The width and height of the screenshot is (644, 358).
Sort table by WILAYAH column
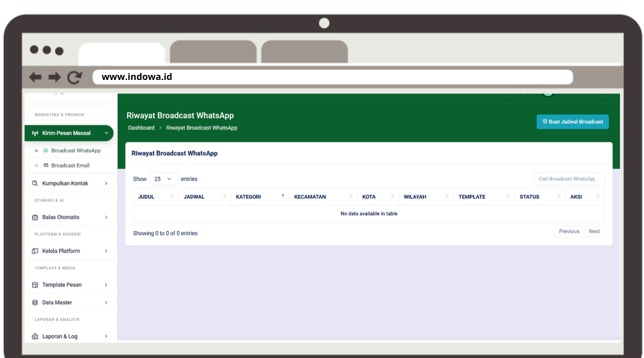pyautogui.click(x=426, y=197)
